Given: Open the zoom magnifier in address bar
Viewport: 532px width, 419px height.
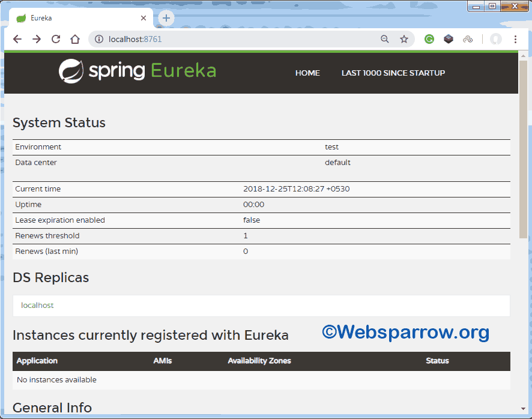Looking at the screenshot, I should click(384, 40).
